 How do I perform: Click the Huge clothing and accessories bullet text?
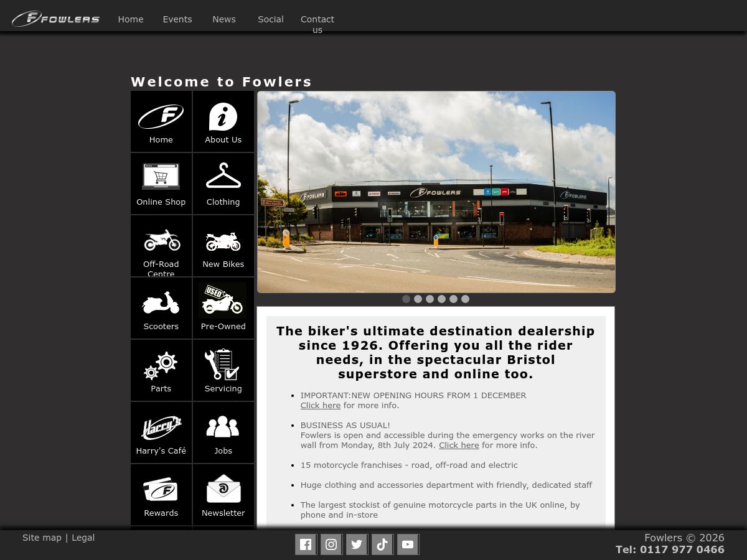pyautogui.click(x=446, y=485)
